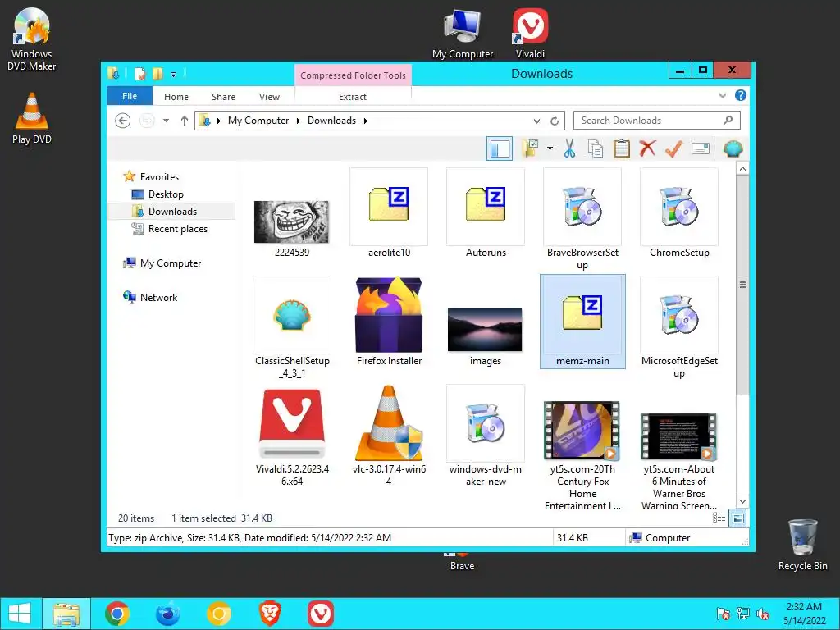Click the New Folder quick access icon

(x=157, y=74)
